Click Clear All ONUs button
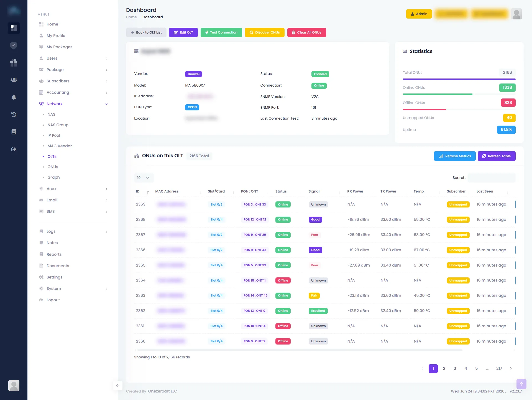This screenshot has height=400, width=532. coord(307,32)
